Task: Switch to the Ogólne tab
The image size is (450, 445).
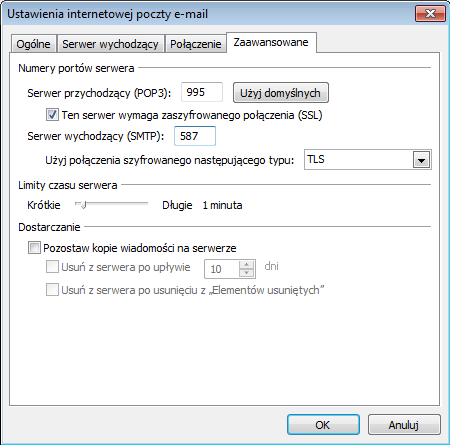Action: click(x=33, y=44)
